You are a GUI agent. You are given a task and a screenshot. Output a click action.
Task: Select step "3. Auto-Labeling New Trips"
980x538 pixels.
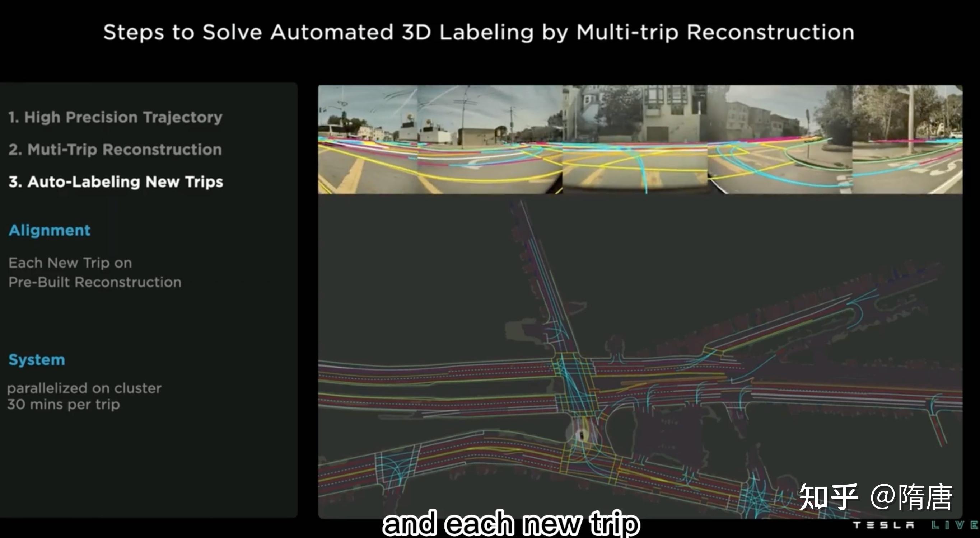116,182
